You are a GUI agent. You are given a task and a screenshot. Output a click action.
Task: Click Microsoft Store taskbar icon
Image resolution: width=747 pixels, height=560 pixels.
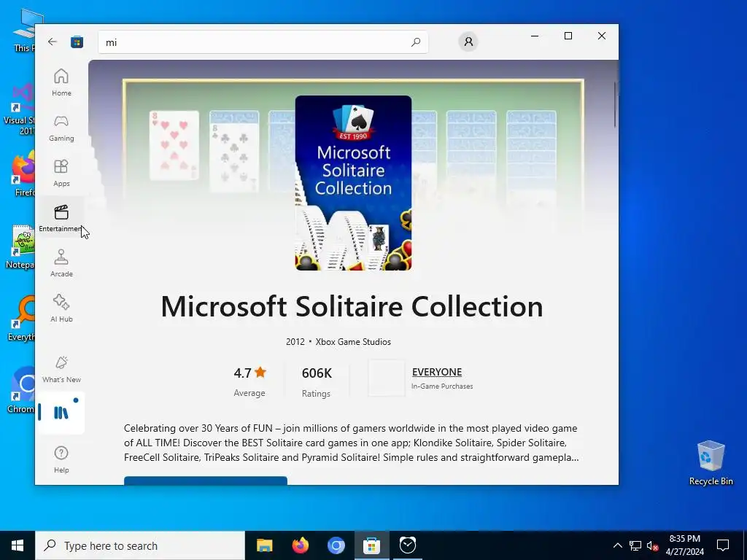click(371, 545)
